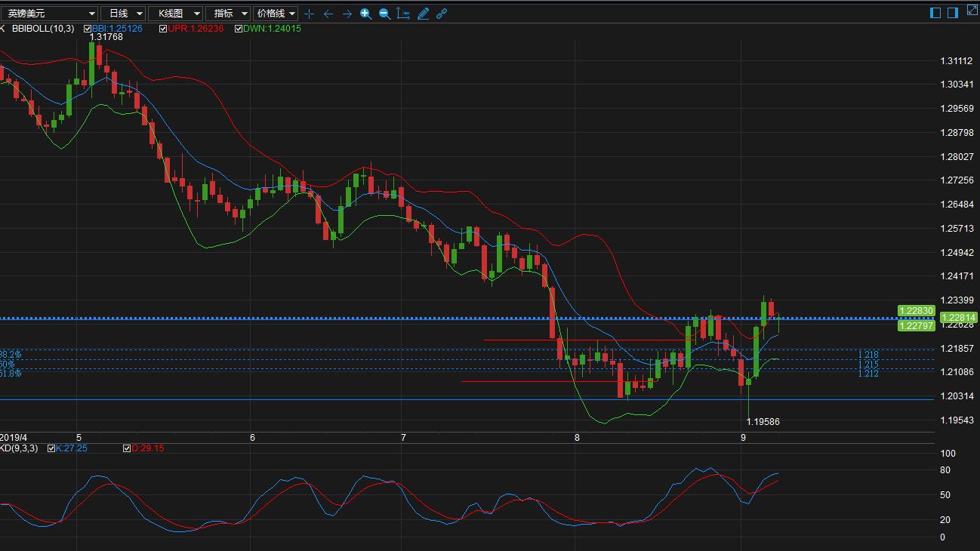Click the 1.31112 price axis label

pos(957,61)
